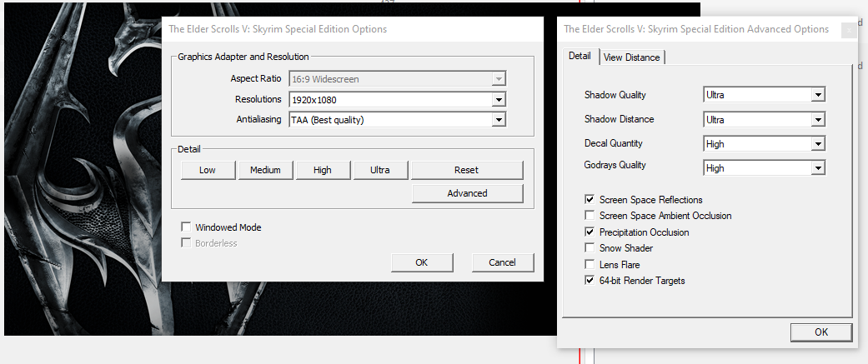Uncheck Precipitation Occlusion
The height and width of the screenshot is (364, 868).
pos(590,232)
